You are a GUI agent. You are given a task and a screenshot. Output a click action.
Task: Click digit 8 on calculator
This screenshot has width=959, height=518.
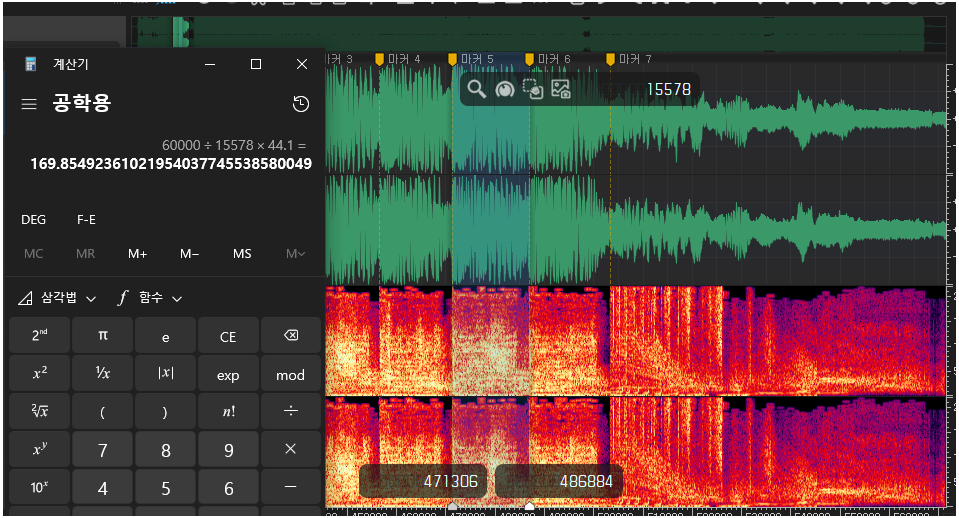tap(166, 450)
